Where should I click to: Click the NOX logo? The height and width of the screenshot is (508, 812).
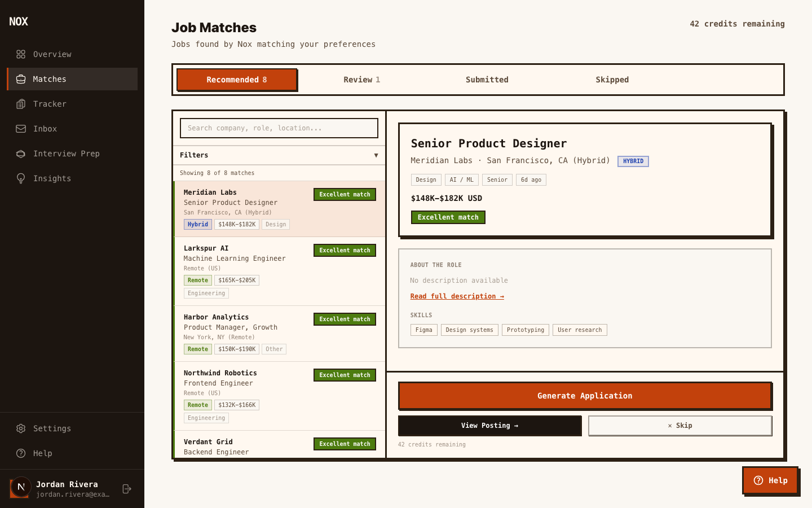click(x=19, y=21)
